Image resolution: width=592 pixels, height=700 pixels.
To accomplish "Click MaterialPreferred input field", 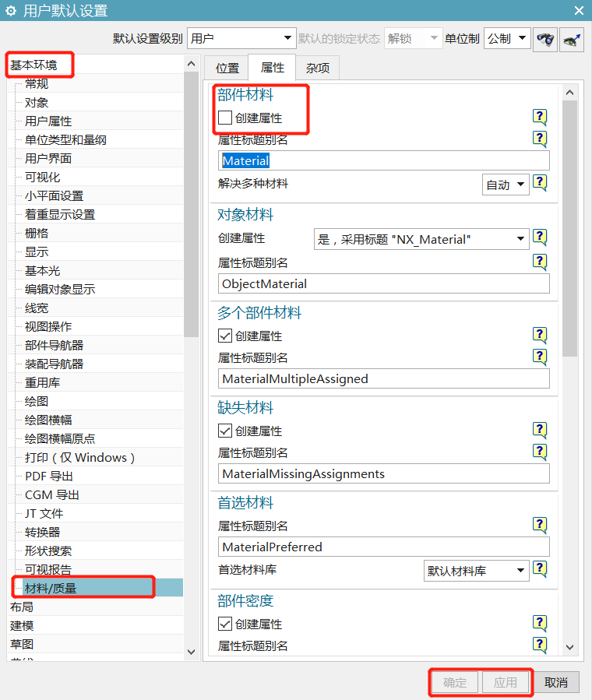I will (x=383, y=547).
